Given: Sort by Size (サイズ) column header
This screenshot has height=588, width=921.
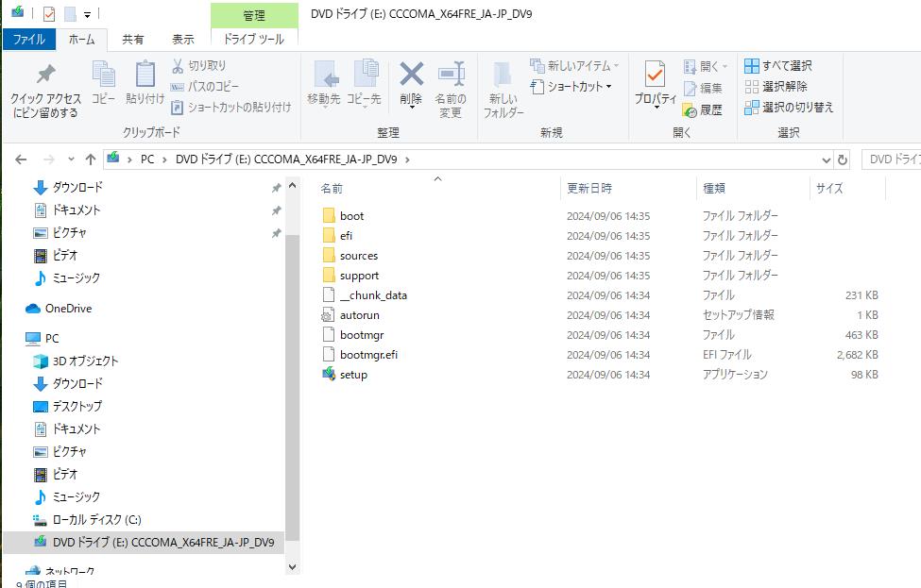Looking at the screenshot, I should coord(847,189).
